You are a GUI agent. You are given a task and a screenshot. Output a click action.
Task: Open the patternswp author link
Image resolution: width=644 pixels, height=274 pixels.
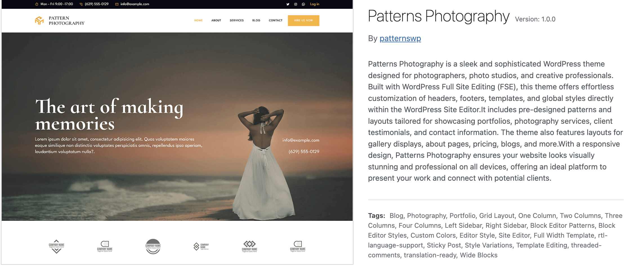point(400,38)
